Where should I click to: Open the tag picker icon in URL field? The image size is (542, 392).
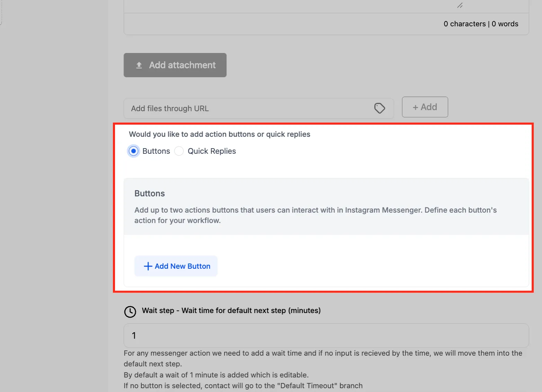(x=380, y=108)
